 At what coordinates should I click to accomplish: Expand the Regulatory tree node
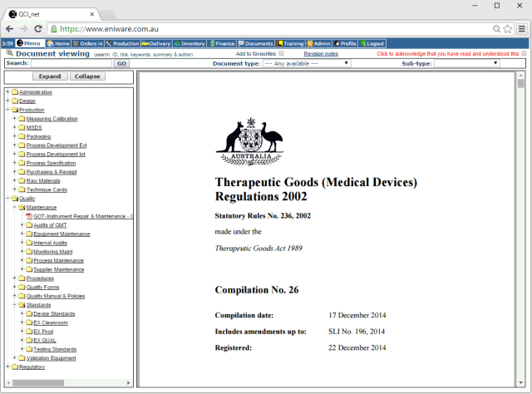coord(7,367)
